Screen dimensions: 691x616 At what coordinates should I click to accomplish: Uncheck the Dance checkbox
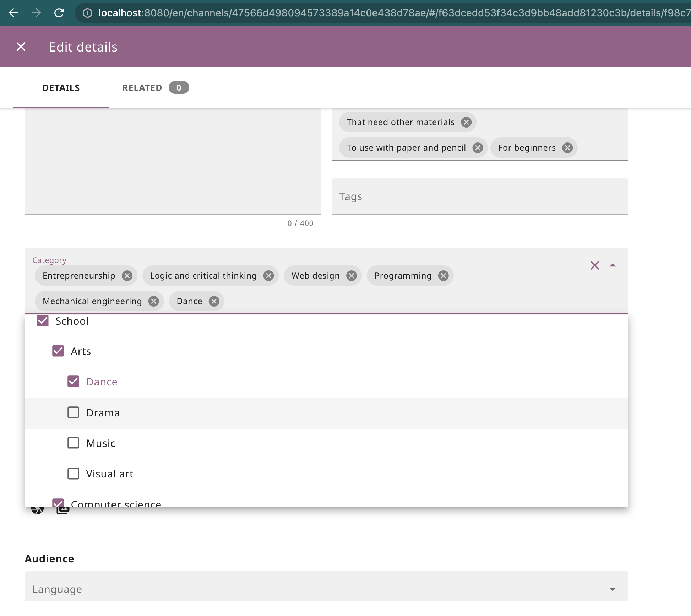tap(74, 382)
